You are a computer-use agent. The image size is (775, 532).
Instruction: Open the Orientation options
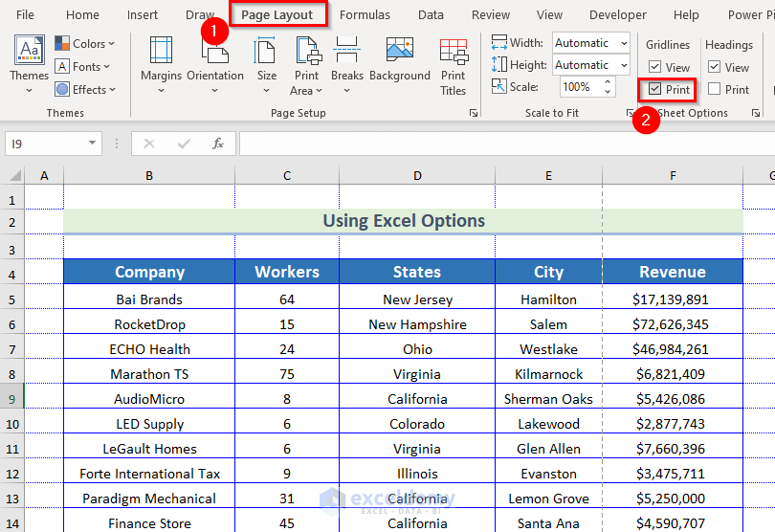pos(215,59)
